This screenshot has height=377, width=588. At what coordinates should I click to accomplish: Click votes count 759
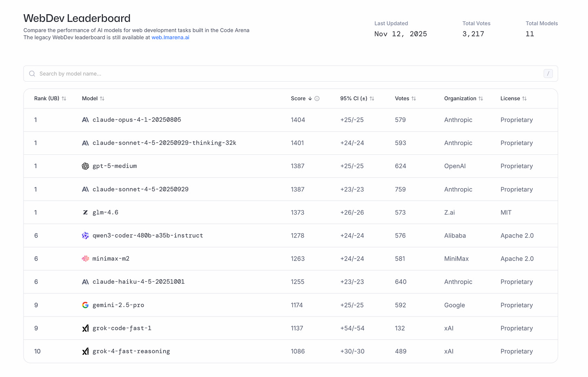400,190
